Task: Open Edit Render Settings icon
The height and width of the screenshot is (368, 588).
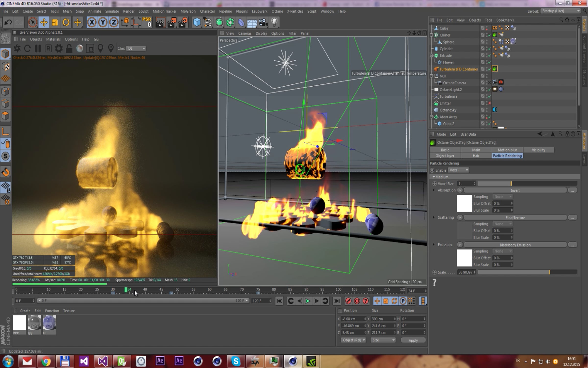Action: coord(183,22)
